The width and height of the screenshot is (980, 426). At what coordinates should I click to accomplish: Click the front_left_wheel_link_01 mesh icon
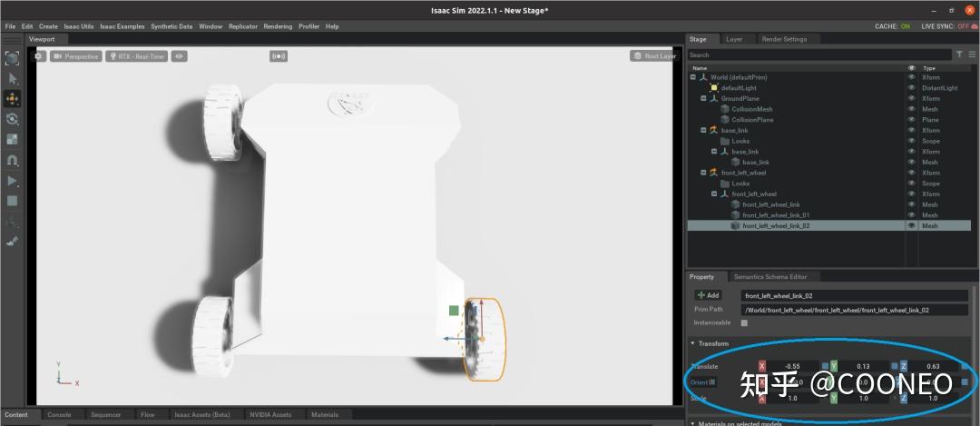tap(736, 215)
